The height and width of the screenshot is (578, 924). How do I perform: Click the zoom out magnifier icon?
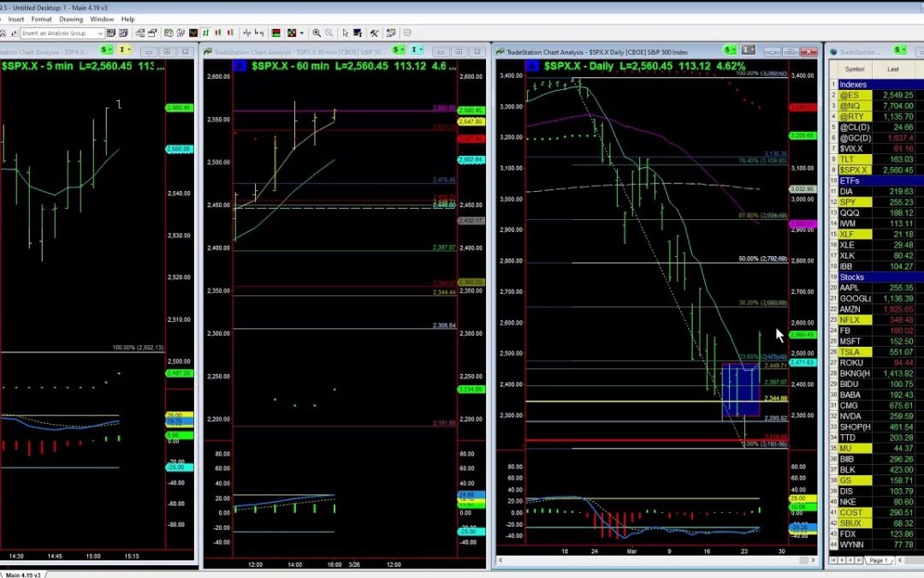[x=329, y=33]
